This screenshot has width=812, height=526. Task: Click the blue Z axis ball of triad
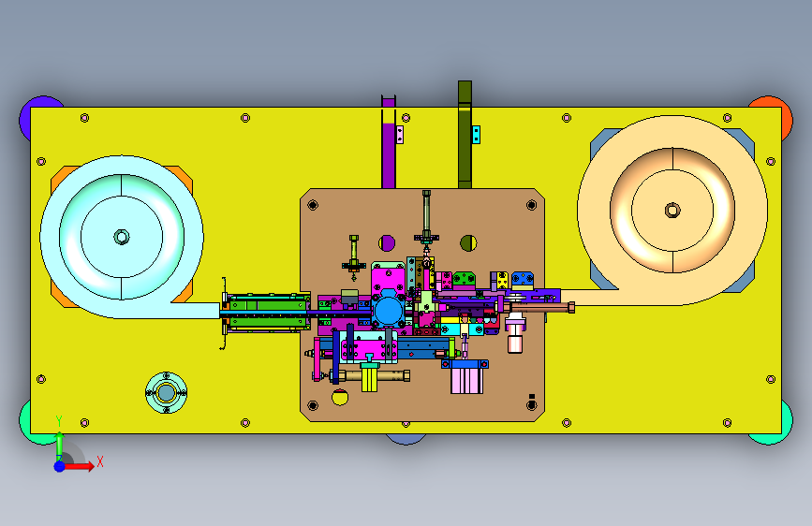tap(60, 466)
